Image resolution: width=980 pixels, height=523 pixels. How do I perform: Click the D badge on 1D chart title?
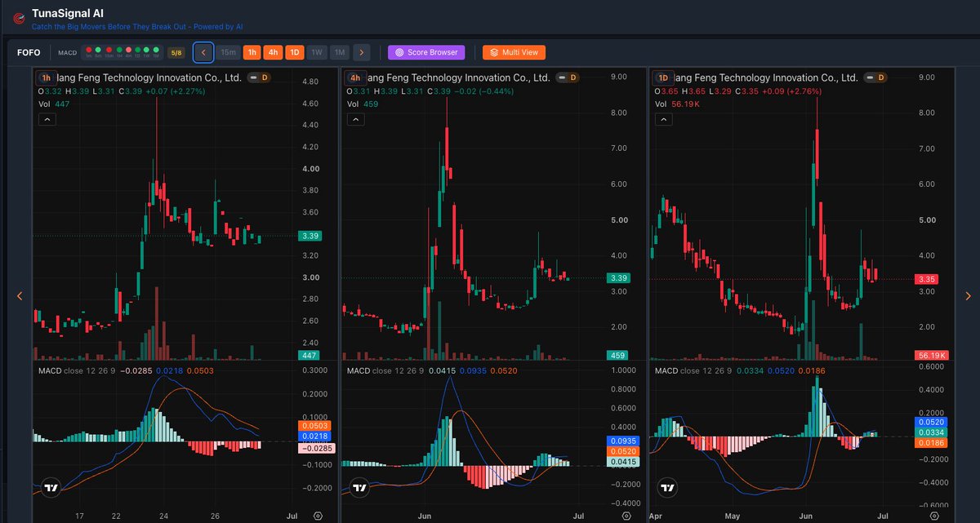click(881, 78)
